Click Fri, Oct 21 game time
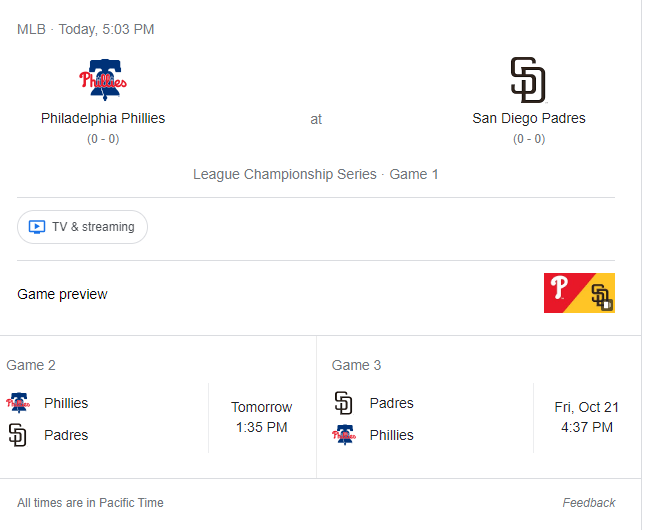 587,417
